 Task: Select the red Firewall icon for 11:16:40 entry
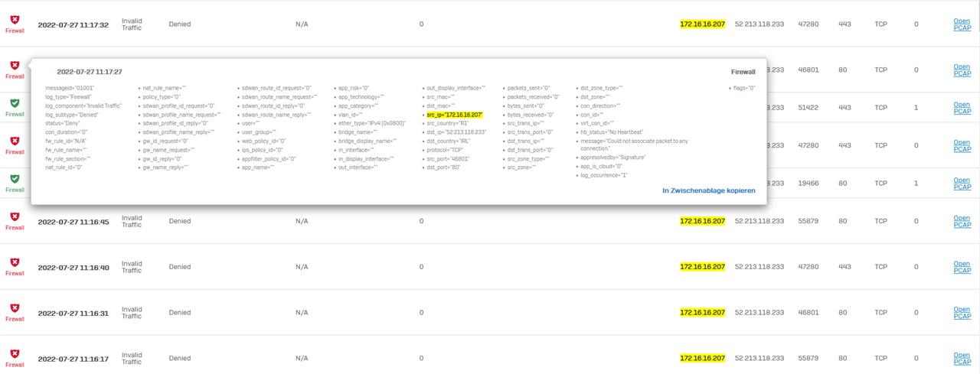15,263
